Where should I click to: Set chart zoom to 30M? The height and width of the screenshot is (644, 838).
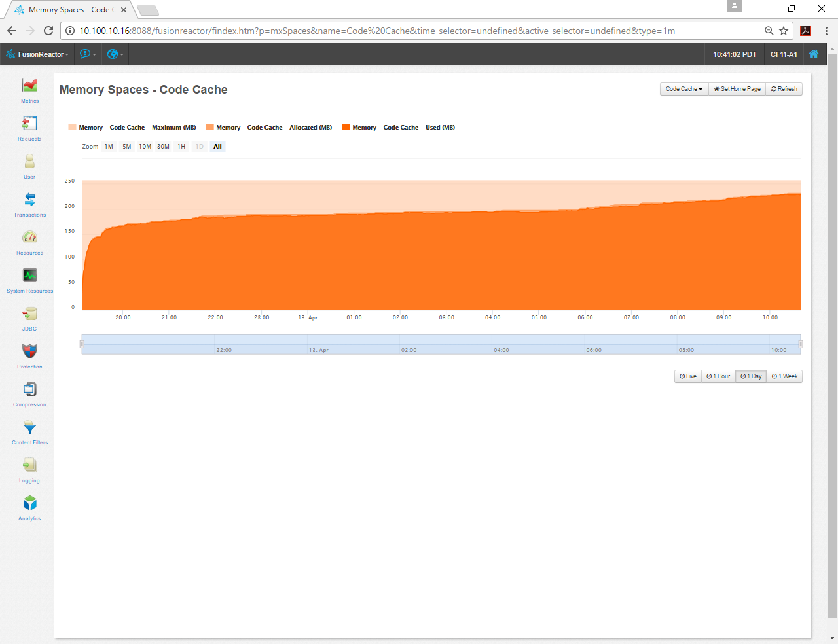pyautogui.click(x=163, y=147)
